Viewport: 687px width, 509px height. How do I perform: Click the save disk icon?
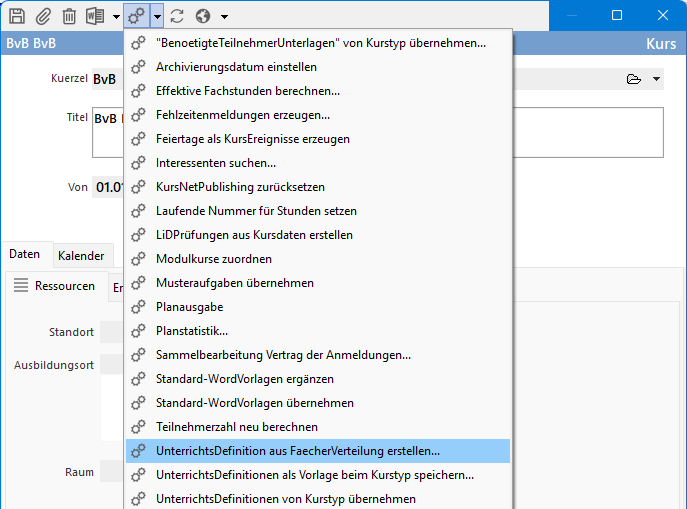(17, 16)
